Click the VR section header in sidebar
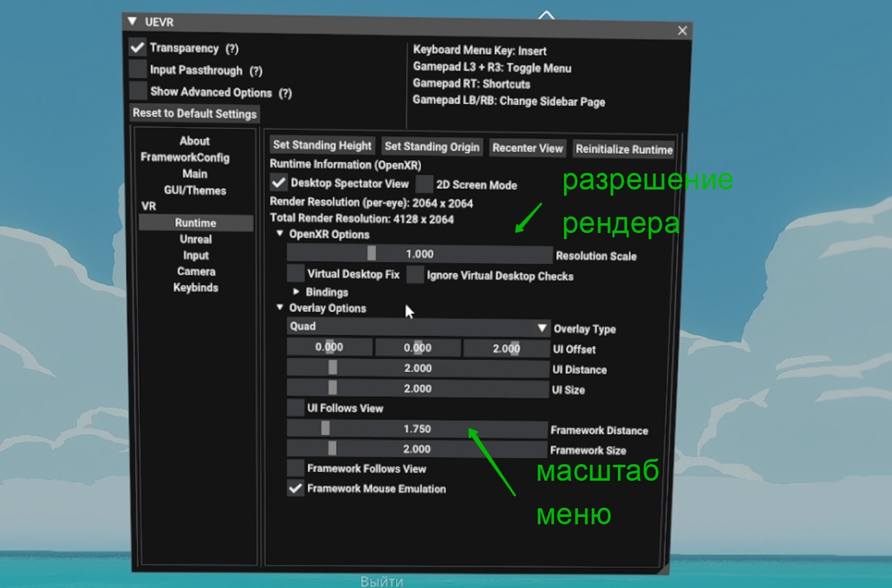The height and width of the screenshot is (588, 892). pyautogui.click(x=149, y=206)
